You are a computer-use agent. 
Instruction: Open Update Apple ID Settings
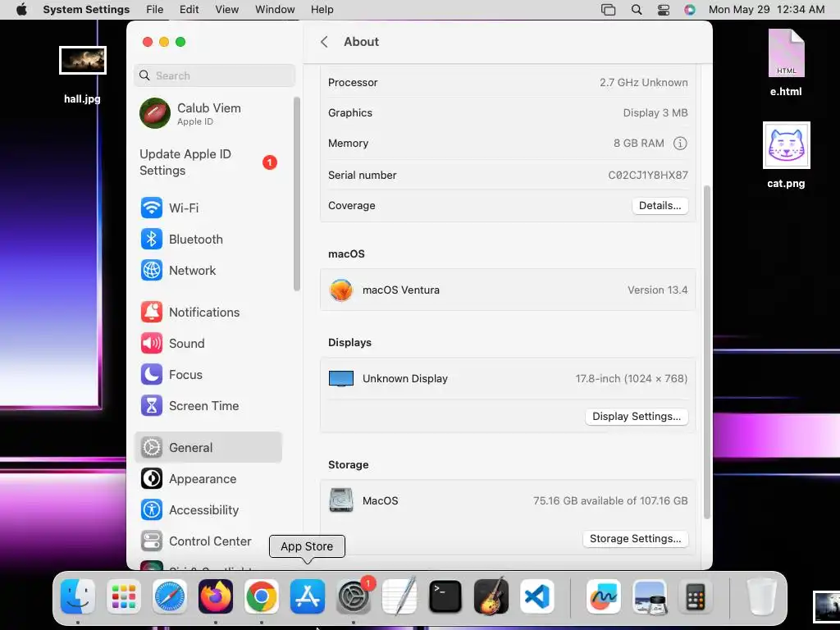click(208, 162)
